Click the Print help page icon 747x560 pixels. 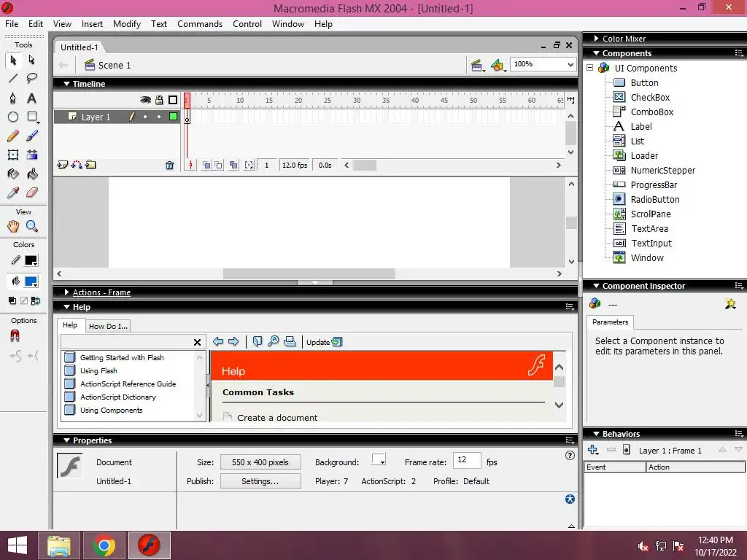click(290, 341)
